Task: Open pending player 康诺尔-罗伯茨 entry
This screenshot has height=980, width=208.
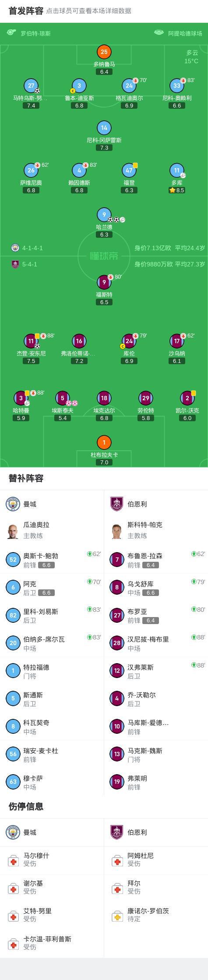Action: tap(156, 915)
